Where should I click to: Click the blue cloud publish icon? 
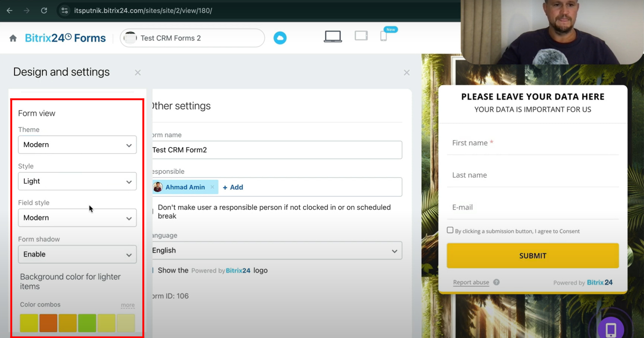280,38
